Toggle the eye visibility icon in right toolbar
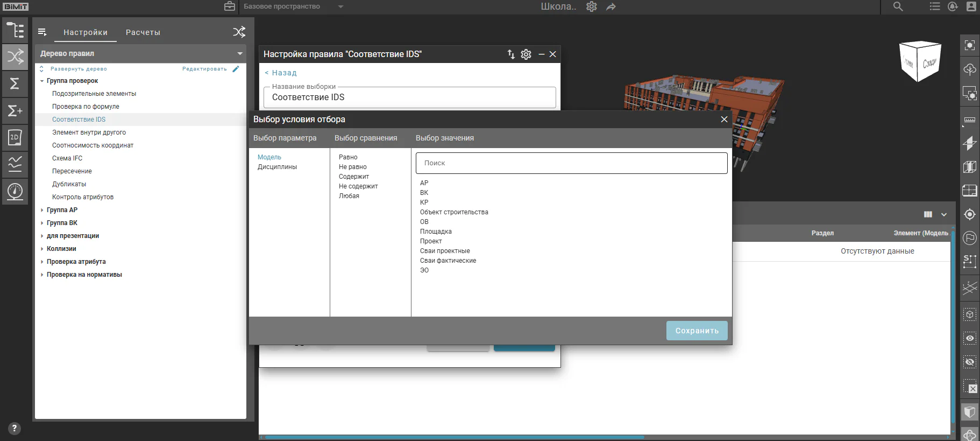 click(x=970, y=338)
